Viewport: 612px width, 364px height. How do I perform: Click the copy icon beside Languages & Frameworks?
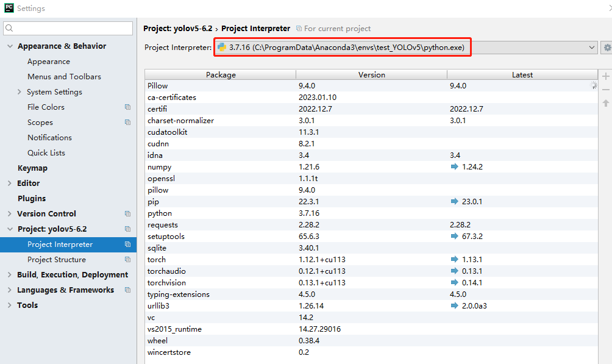127,290
